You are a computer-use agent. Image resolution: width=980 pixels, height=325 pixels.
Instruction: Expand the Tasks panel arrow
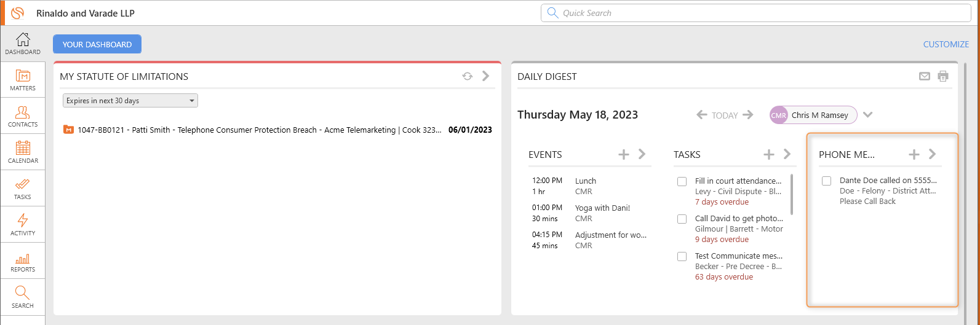(787, 154)
